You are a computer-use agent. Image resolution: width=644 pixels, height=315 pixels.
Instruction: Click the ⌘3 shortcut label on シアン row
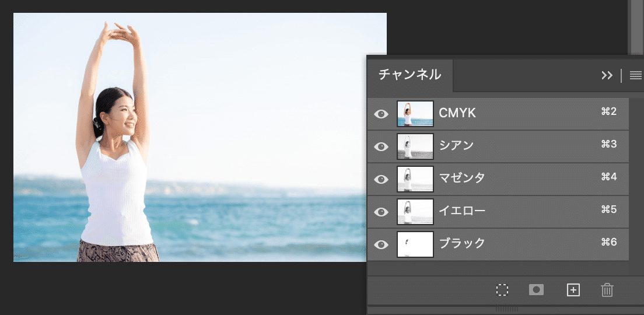pyautogui.click(x=608, y=144)
